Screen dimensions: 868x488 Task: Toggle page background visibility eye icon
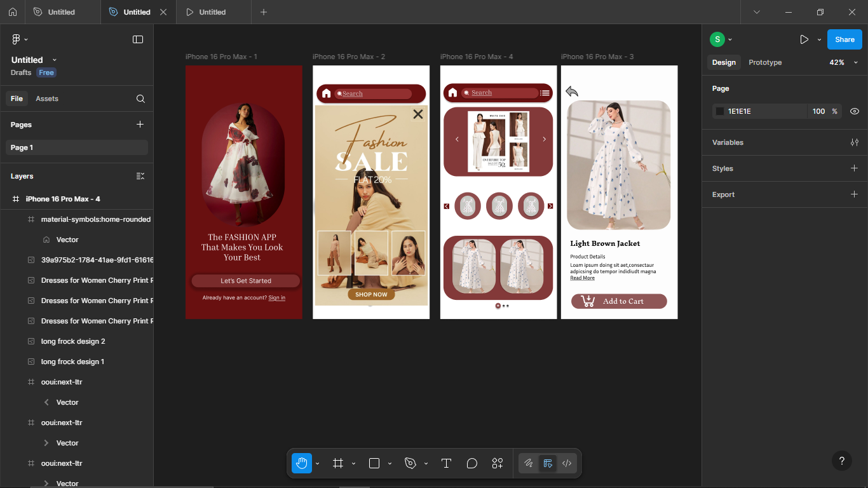tap(855, 111)
